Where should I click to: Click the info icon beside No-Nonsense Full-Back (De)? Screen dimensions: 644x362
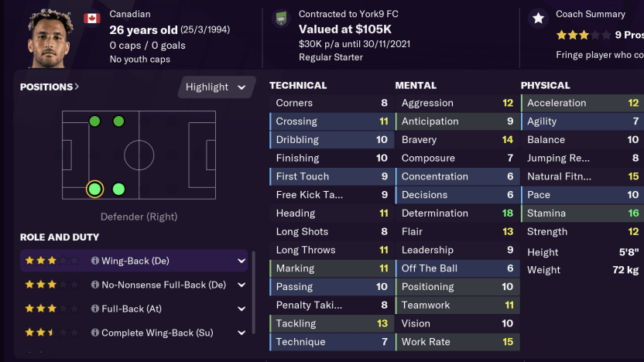(x=95, y=285)
